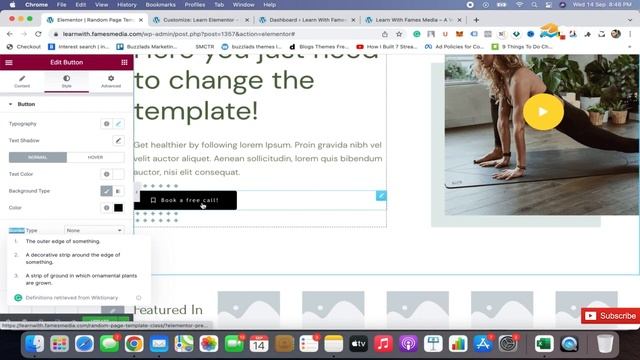The height and width of the screenshot is (360, 640).
Task: Open 'Ad Policies for Co...' bookmark
Action: [454, 47]
